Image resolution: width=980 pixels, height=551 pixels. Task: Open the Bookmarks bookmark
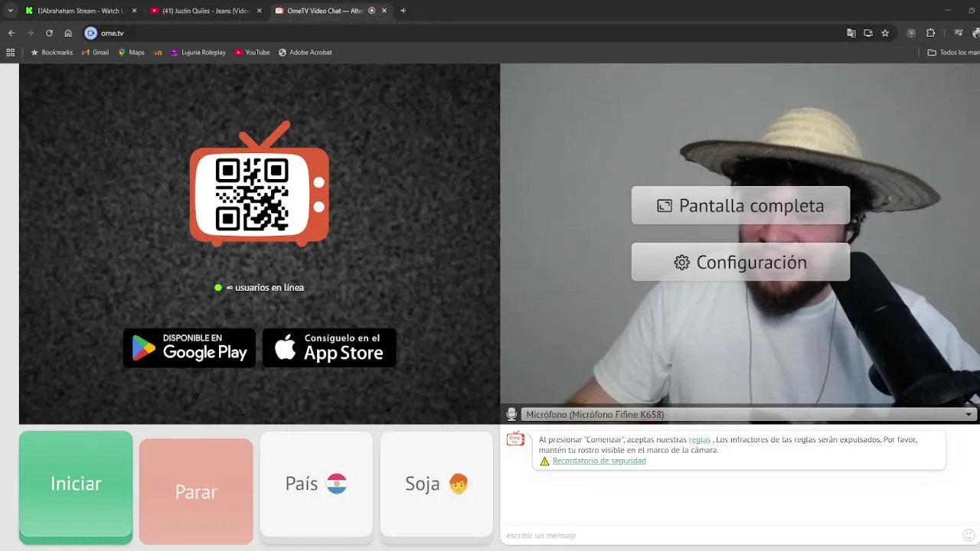pyautogui.click(x=51, y=52)
